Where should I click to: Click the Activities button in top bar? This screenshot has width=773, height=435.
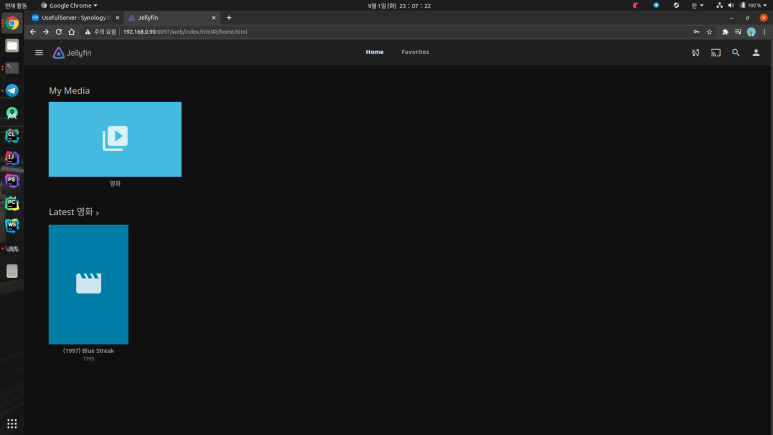tap(16, 5)
